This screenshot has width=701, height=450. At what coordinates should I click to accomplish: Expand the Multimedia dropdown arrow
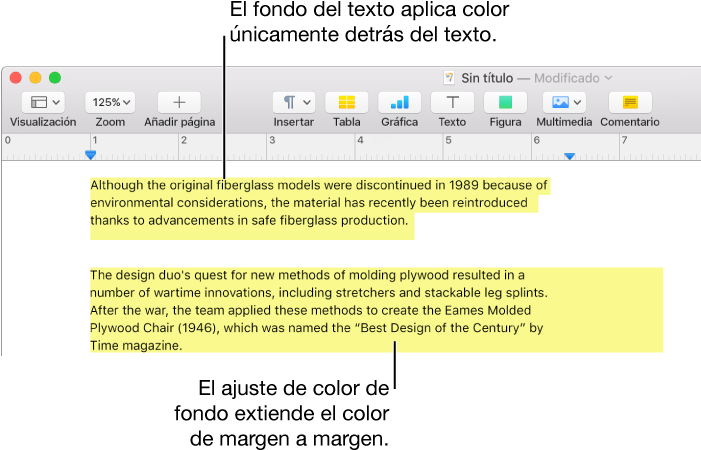tap(578, 102)
